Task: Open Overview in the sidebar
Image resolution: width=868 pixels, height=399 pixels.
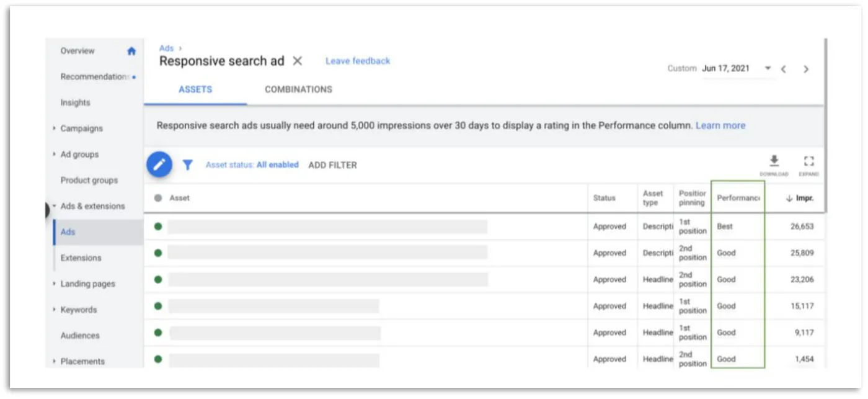Action: click(77, 51)
